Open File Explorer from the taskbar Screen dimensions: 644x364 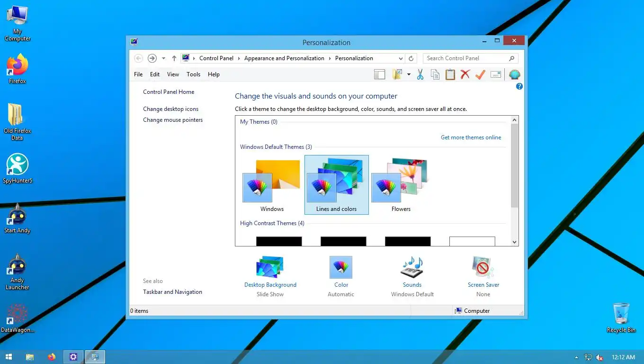pyautogui.click(x=29, y=357)
